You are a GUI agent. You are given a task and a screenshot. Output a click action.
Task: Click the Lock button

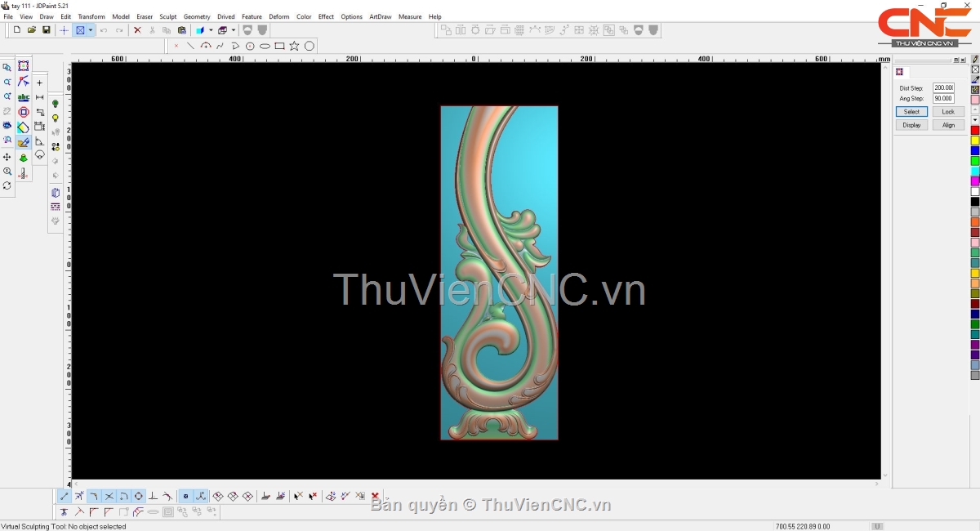pyautogui.click(x=947, y=112)
